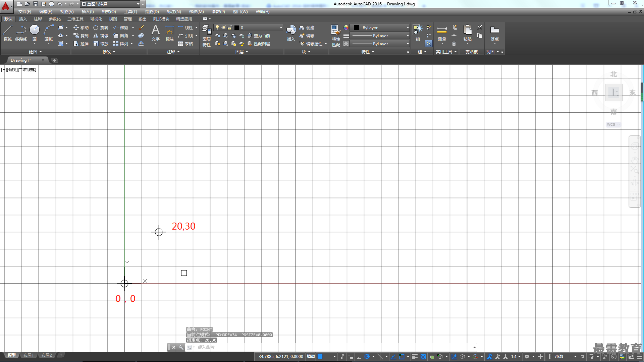Switch to the Parametric (参数化) ribbon tab
This screenshot has width=644, height=362.
point(55,19)
